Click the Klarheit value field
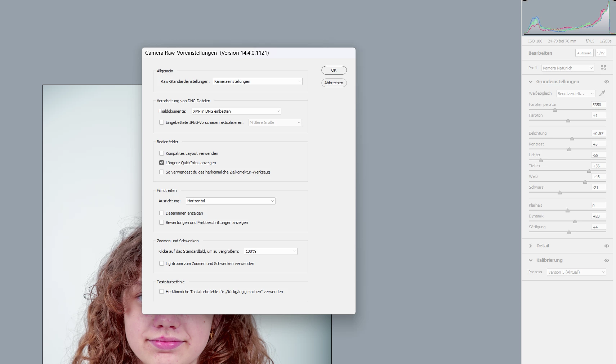 [x=599, y=206]
